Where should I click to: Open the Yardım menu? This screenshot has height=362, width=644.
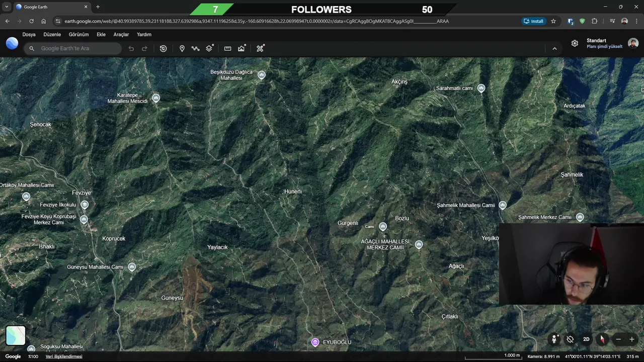[x=144, y=35]
